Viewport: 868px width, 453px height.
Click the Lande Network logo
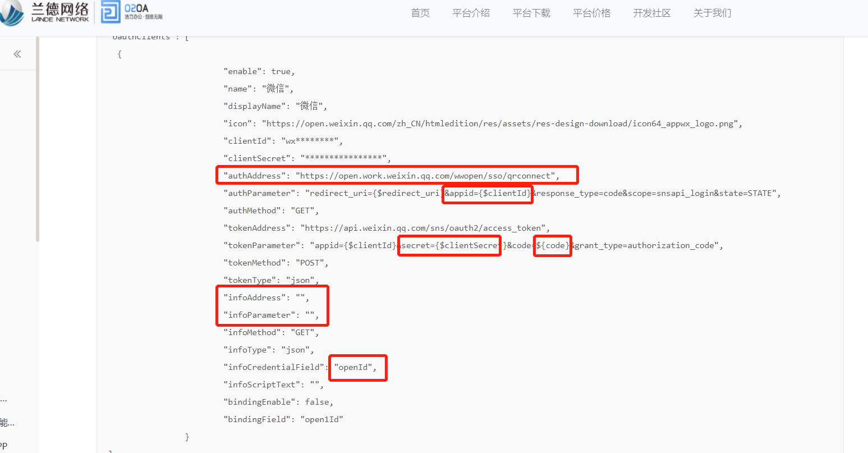(x=44, y=12)
